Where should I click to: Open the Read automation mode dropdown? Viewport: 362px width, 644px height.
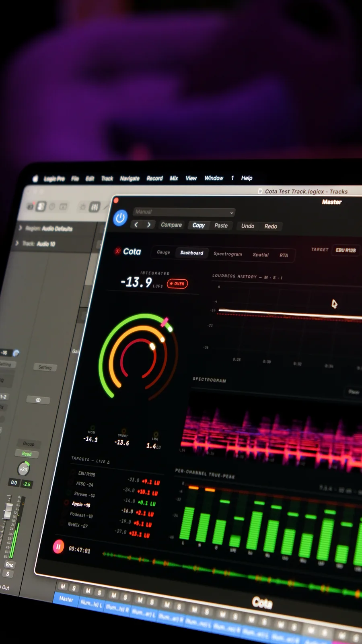click(x=27, y=454)
